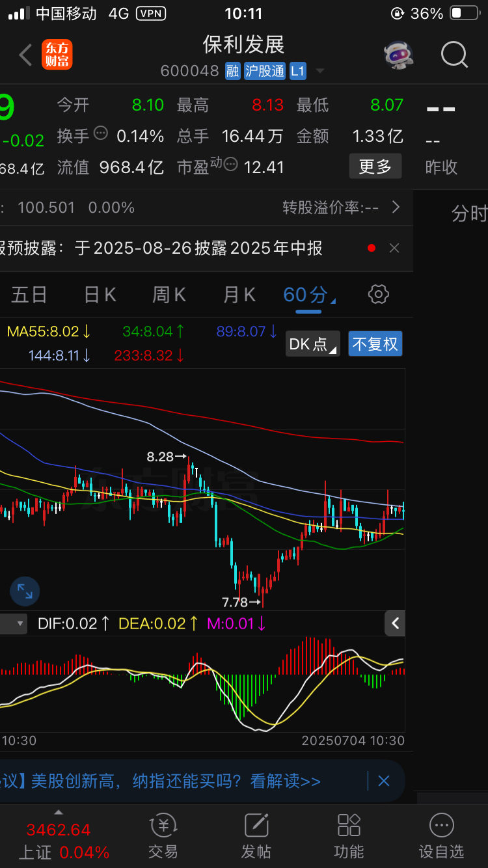Tap MA55:8.02 moving average label
The width and height of the screenshot is (488, 868).
49,331
